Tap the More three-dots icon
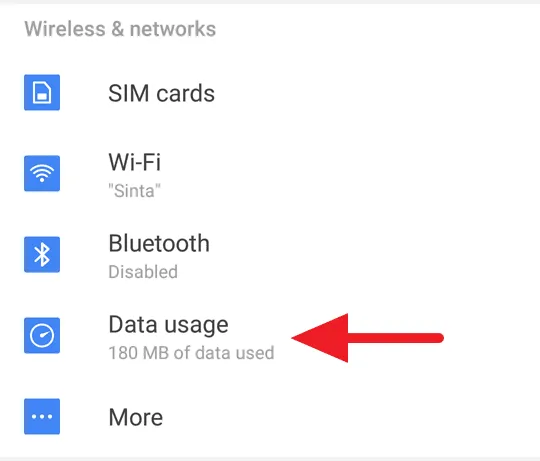Viewport: 540px width, 461px height. [x=42, y=417]
